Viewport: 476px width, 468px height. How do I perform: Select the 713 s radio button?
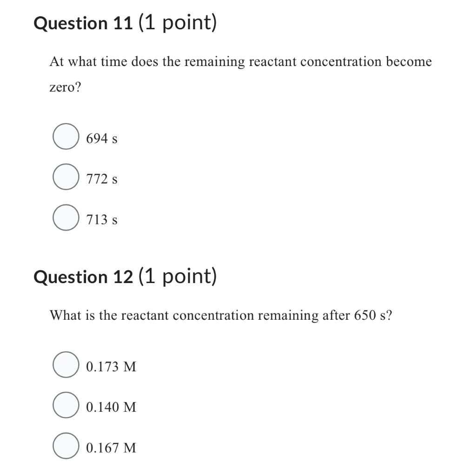click(66, 218)
